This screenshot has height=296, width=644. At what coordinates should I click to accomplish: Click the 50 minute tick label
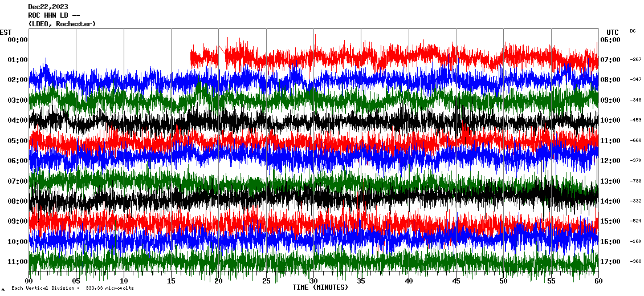pos(504,281)
